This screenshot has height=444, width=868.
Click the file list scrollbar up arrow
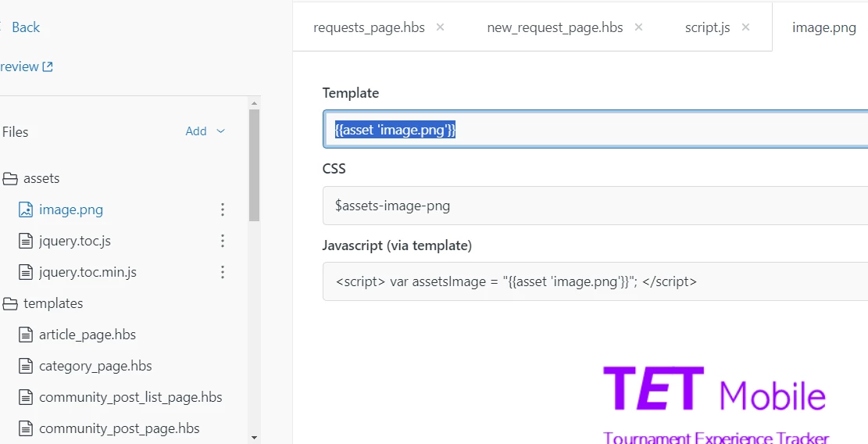point(254,103)
